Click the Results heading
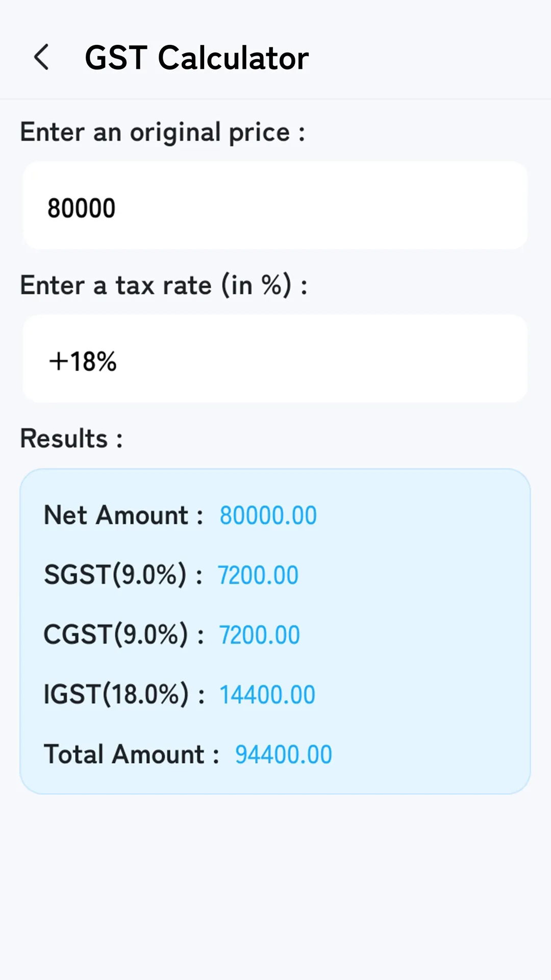Screen dimensions: 551x980 click(71, 438)
